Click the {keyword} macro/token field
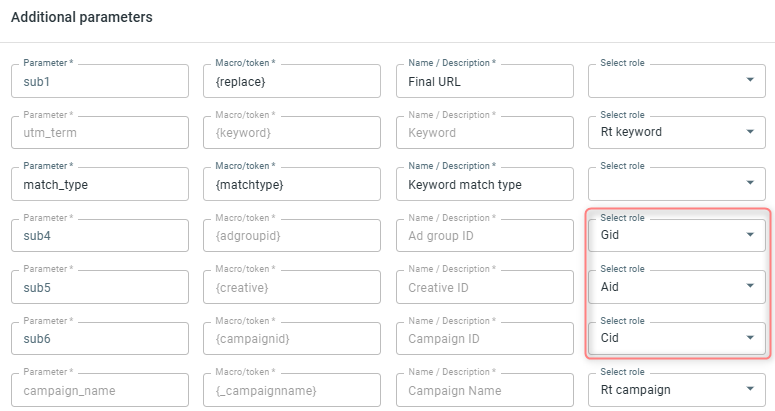Image resolution: width=775 pixels, height=411 pixels. tap(293, 132)
